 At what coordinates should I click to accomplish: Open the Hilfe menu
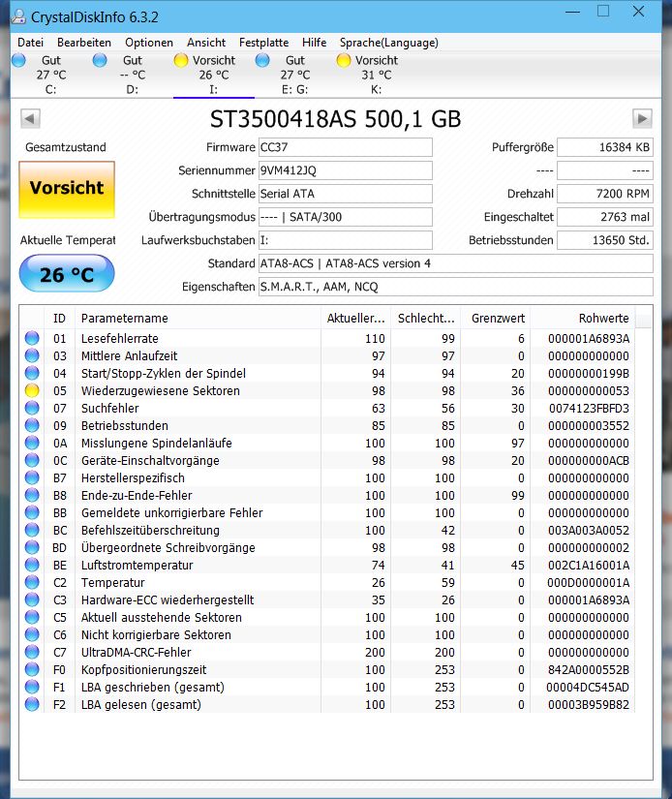coord(314,43)
